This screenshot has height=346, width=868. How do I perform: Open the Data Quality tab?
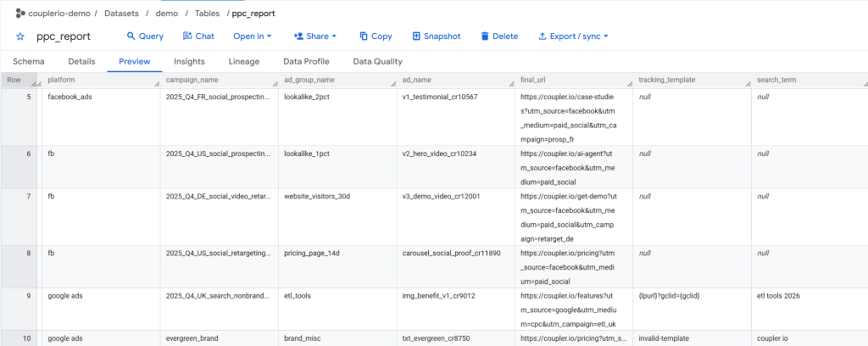tap(377, 61)
